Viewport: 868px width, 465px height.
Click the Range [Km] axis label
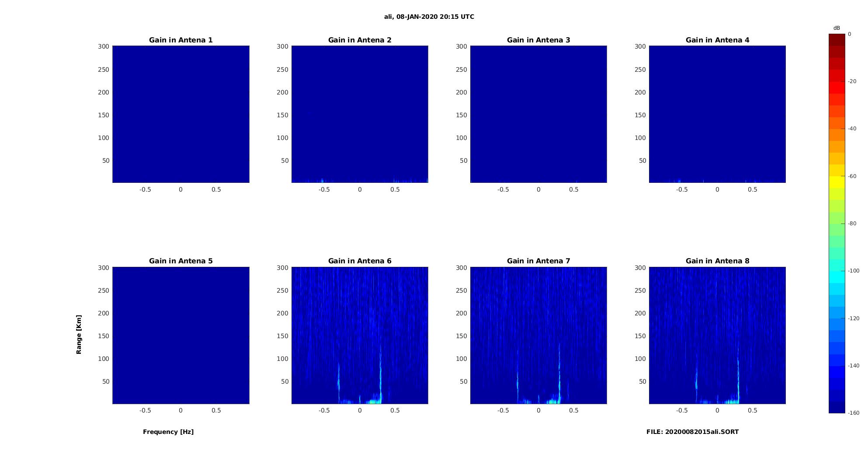point(79,334)
